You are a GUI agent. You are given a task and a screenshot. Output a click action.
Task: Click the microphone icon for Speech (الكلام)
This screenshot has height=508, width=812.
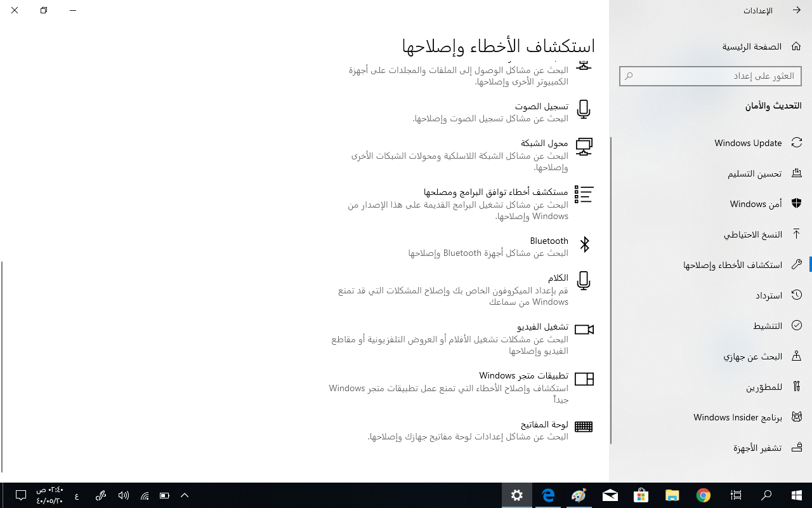(584, 281)
